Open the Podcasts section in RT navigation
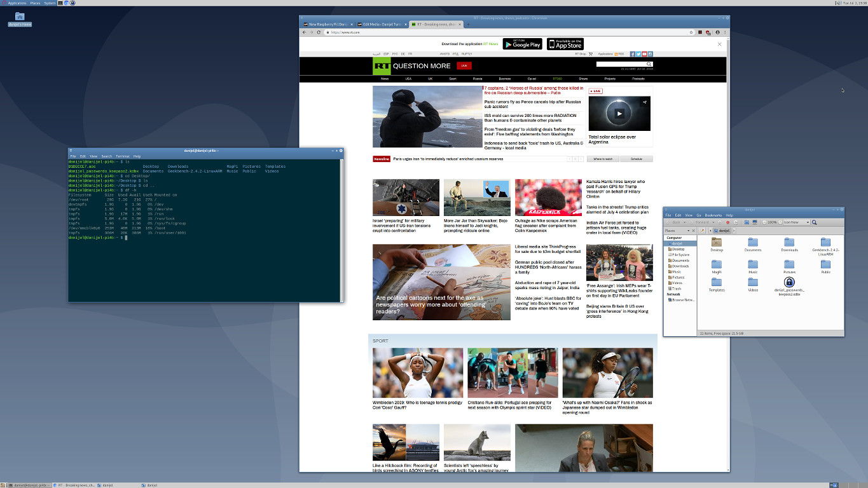Screen dimensions: 868x488 638,79
